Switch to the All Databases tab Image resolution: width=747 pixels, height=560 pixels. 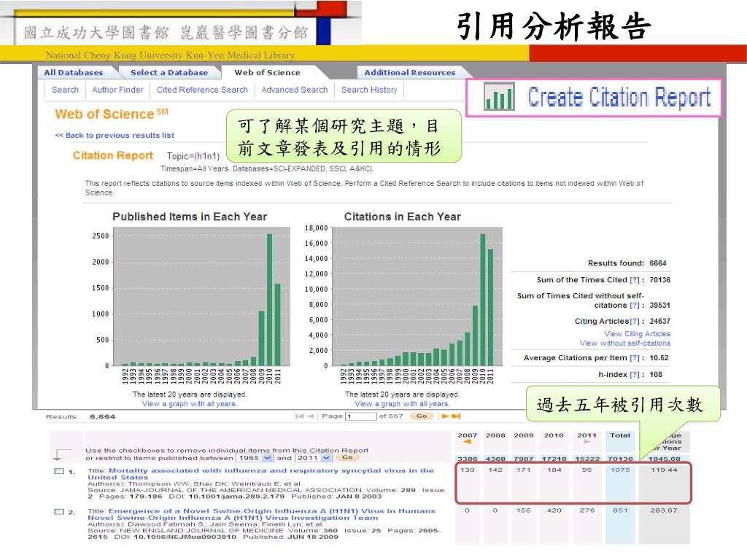coord(74,73)
